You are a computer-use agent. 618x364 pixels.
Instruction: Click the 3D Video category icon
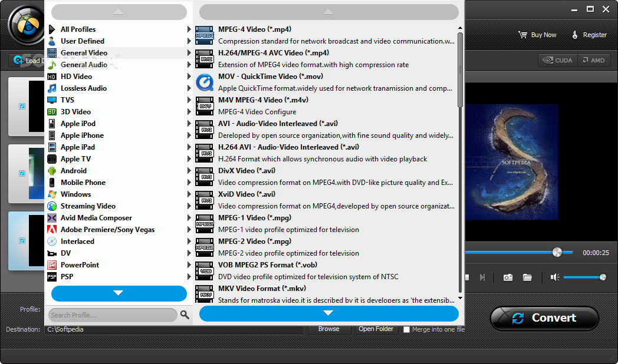click(52, 112)
